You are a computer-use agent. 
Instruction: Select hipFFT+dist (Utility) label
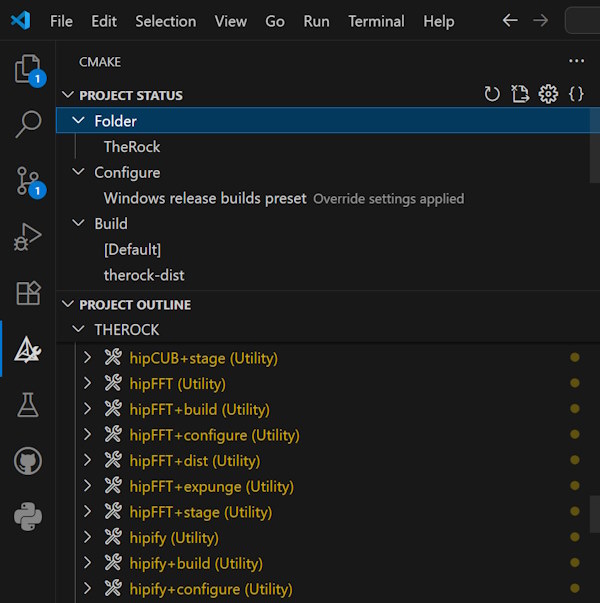pos(195,461)
